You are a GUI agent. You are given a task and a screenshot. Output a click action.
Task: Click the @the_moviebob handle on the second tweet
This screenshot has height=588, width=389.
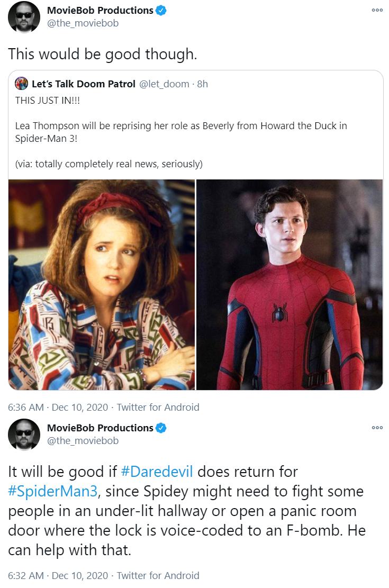click(x=83, y=441)
